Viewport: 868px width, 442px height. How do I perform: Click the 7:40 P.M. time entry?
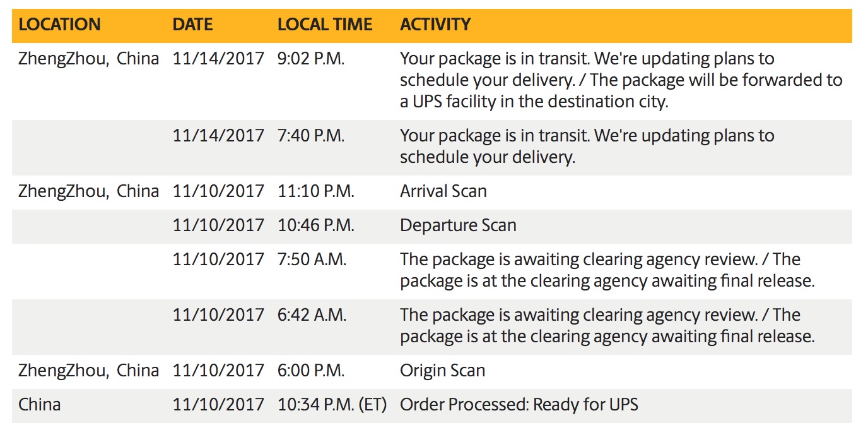311,136
